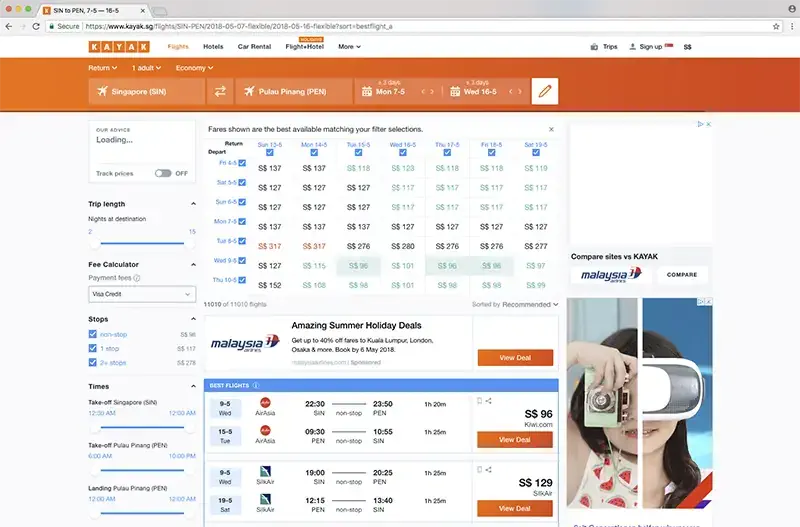Open Visa Credit payment dropdown
The height and width of the screenshot is (527, 800).
point(142,294)
